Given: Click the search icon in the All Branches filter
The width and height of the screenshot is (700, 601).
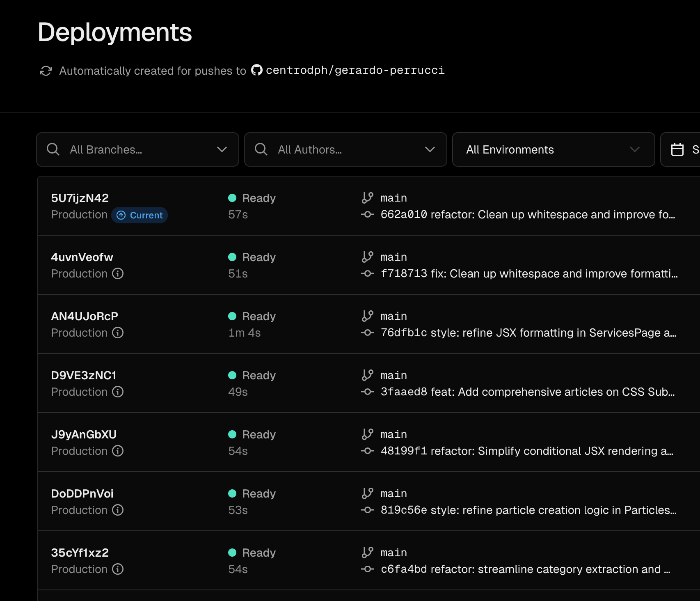Looking at the screenshot, I should coord(53,149).
